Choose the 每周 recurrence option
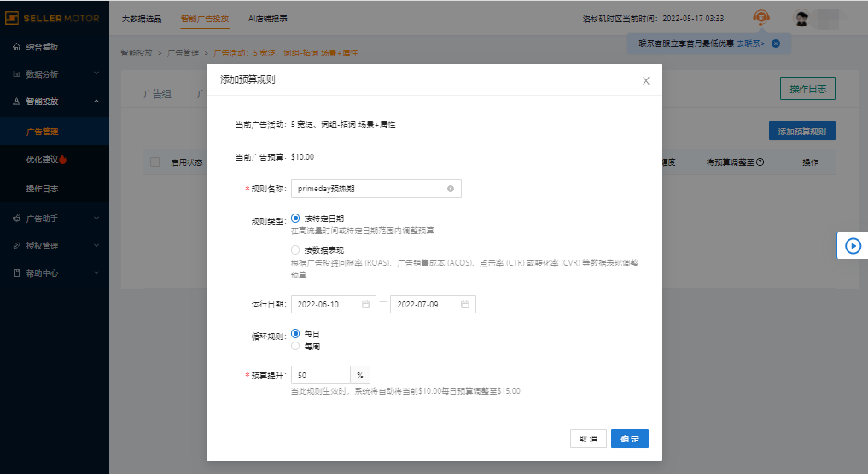The width and height of the screenshot is (868, 474). (x=295, y=346)
